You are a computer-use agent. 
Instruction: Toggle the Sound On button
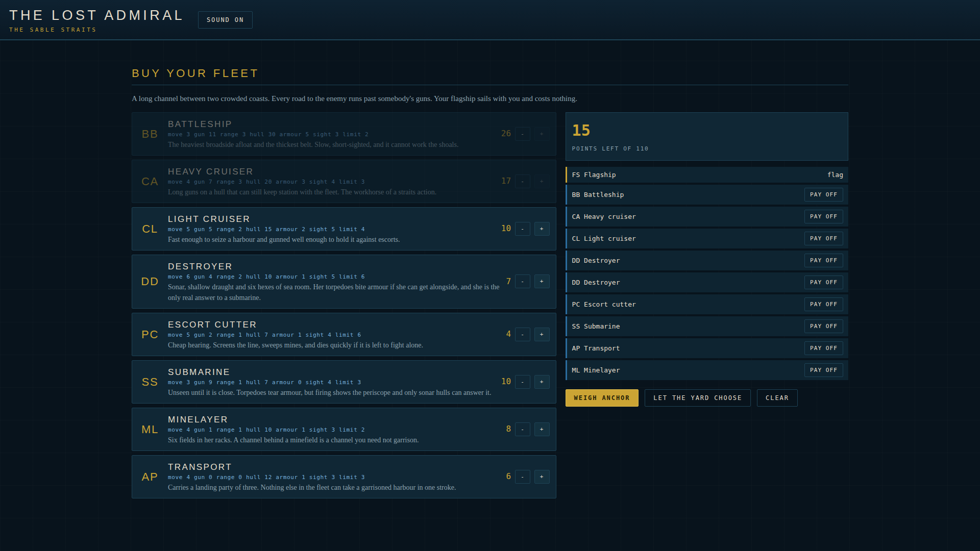(225, 20)
